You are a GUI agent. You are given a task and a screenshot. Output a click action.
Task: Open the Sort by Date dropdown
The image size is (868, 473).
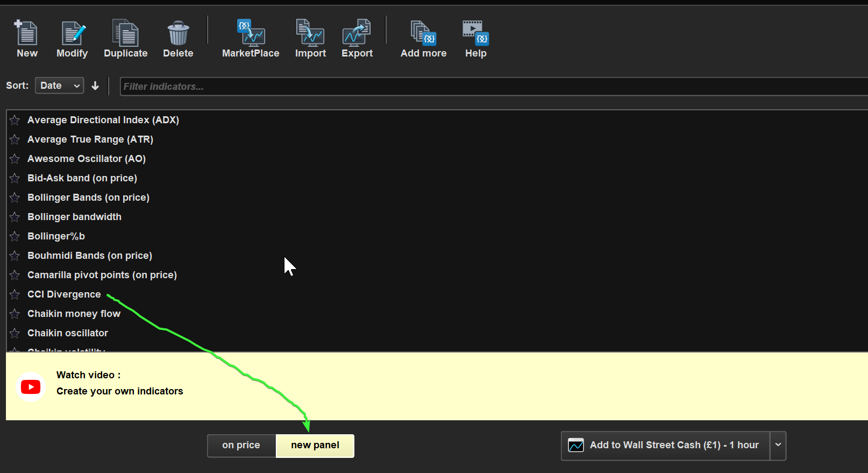tap(59, 86)
